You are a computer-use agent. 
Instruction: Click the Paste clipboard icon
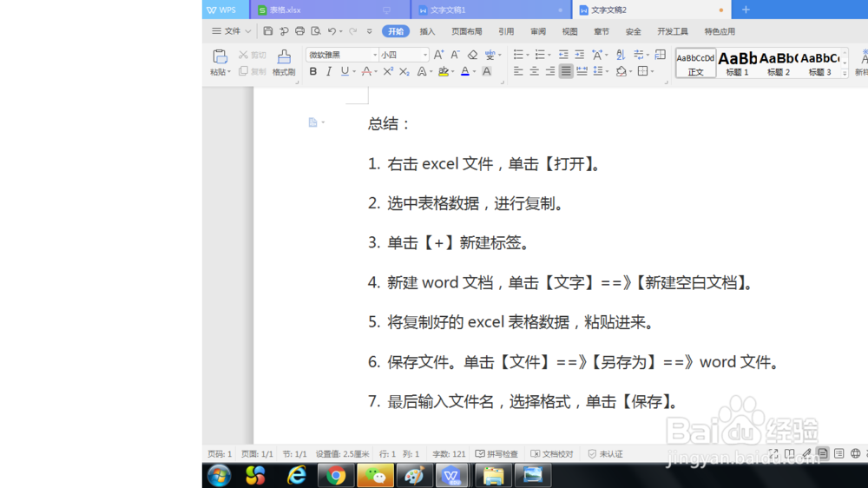(x=220, y=56)
